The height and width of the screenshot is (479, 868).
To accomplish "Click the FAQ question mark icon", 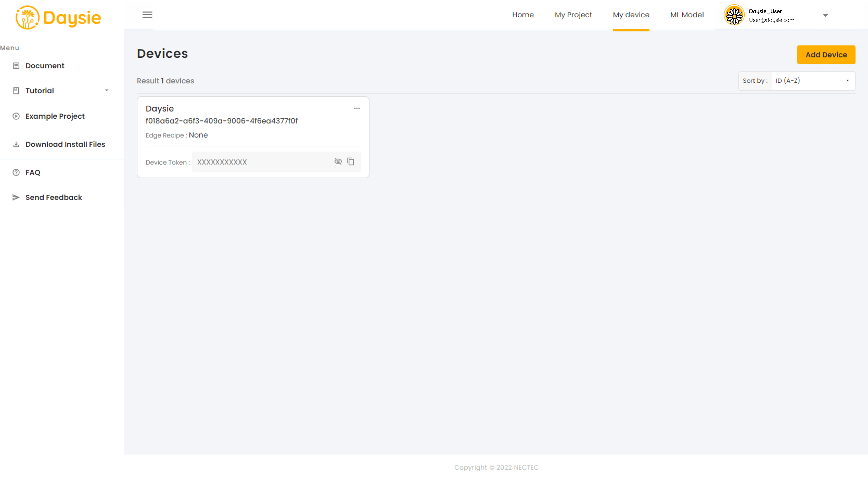I will [16, 173].
